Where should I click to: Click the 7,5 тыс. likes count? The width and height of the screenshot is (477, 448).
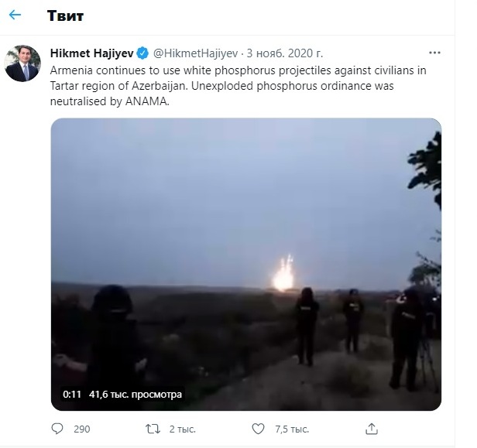click(x=291, y=429)
